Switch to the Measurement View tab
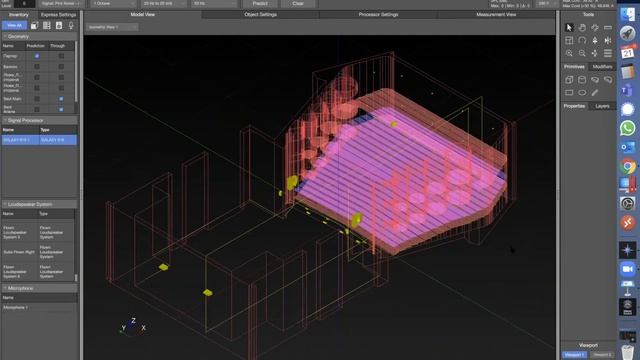The image size is (640, 360). [x=496, y=15]
